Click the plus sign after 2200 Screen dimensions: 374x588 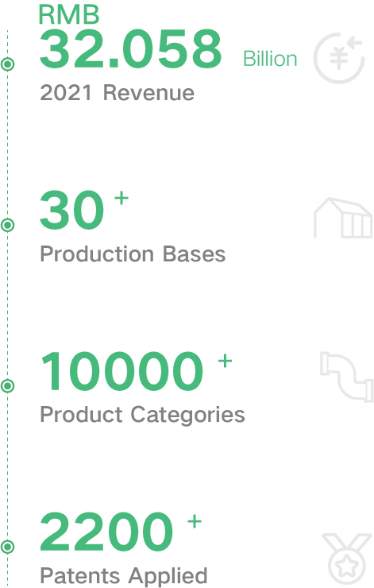(x=195, y=521)
